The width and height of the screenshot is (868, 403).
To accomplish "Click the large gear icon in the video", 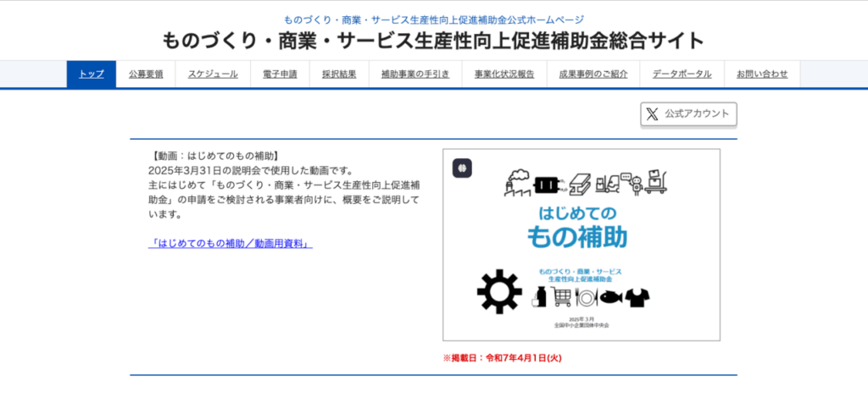I will (499, 291).
